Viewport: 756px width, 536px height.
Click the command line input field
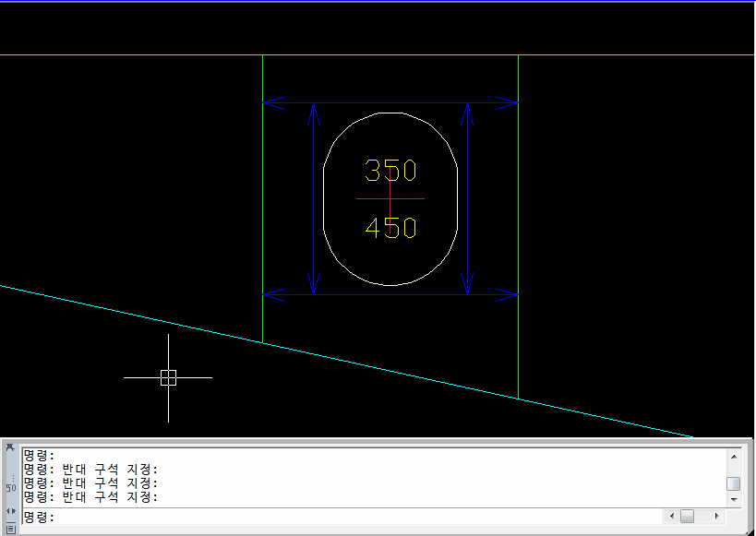pyautogui.click(x=342, y=518)
